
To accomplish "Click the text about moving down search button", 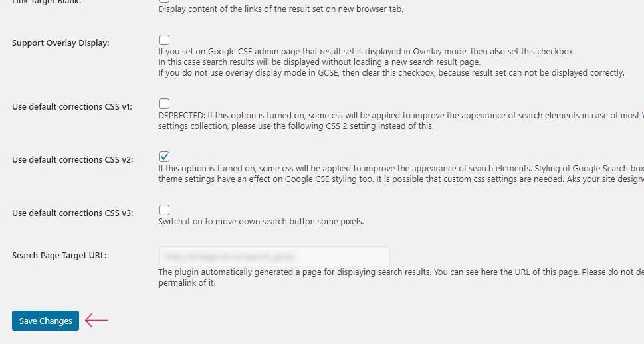I will click(261, 222).
